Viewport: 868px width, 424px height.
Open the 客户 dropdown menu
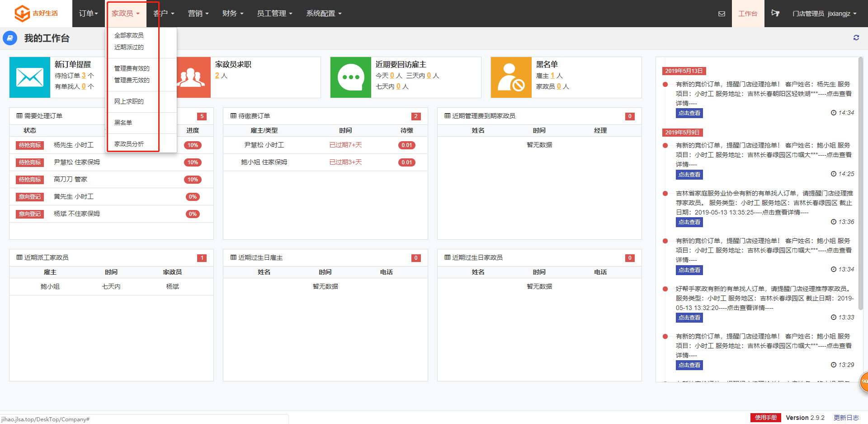[164, 14]
